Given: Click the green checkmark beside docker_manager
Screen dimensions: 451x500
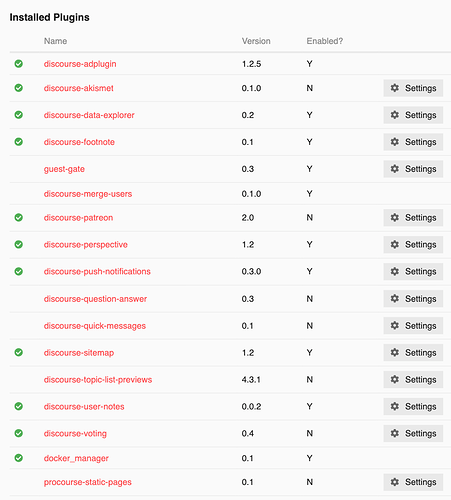Looking at the screenshot, I should tap(19, 458).
